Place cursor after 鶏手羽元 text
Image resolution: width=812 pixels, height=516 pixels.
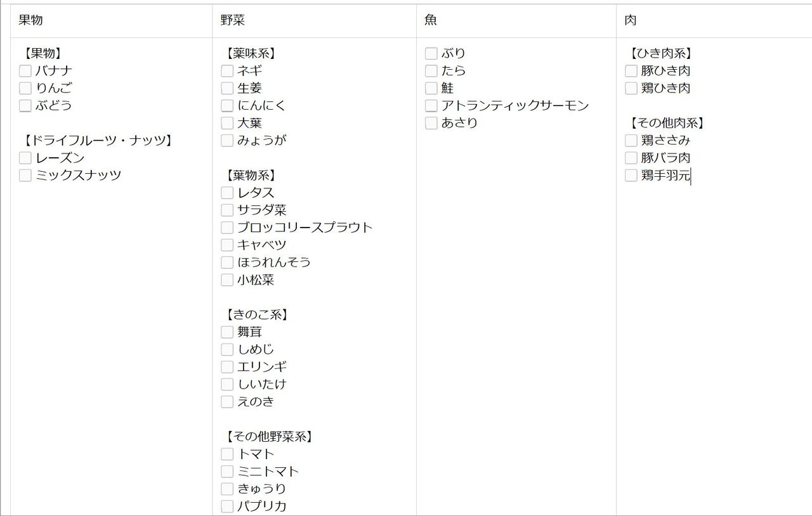click(x=691, y=176)
